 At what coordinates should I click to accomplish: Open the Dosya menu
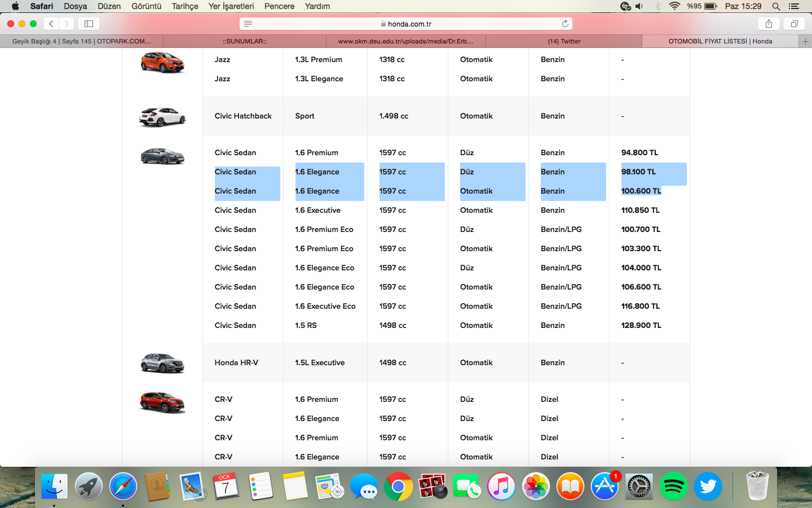76,6
